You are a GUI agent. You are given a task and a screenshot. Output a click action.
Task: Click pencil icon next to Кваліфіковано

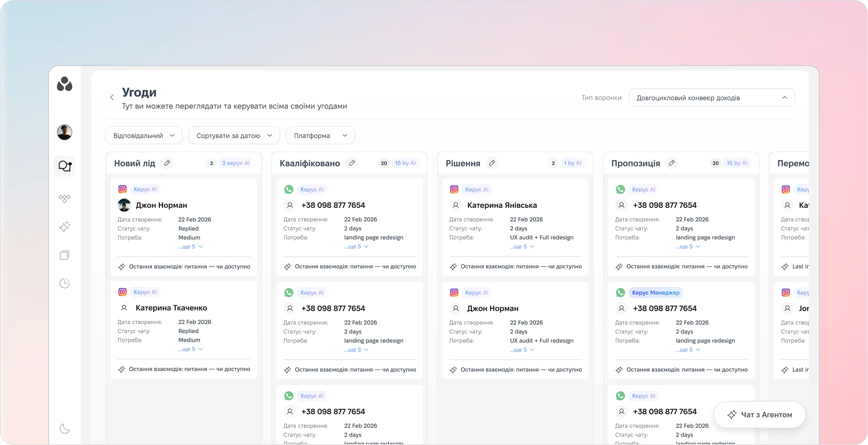coord(352,163)
